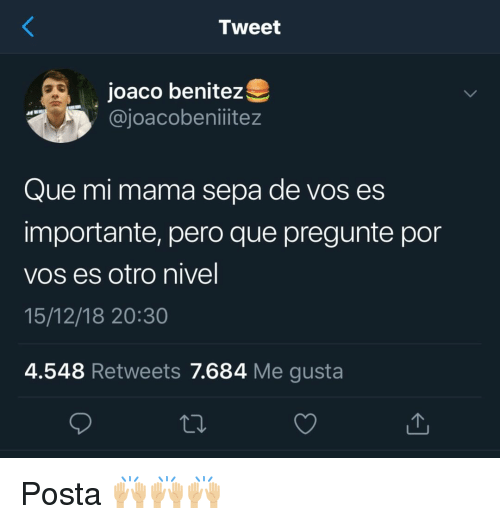500x524 pixels.
Task: Like the tweet with the heart icon
Action: 305,424
